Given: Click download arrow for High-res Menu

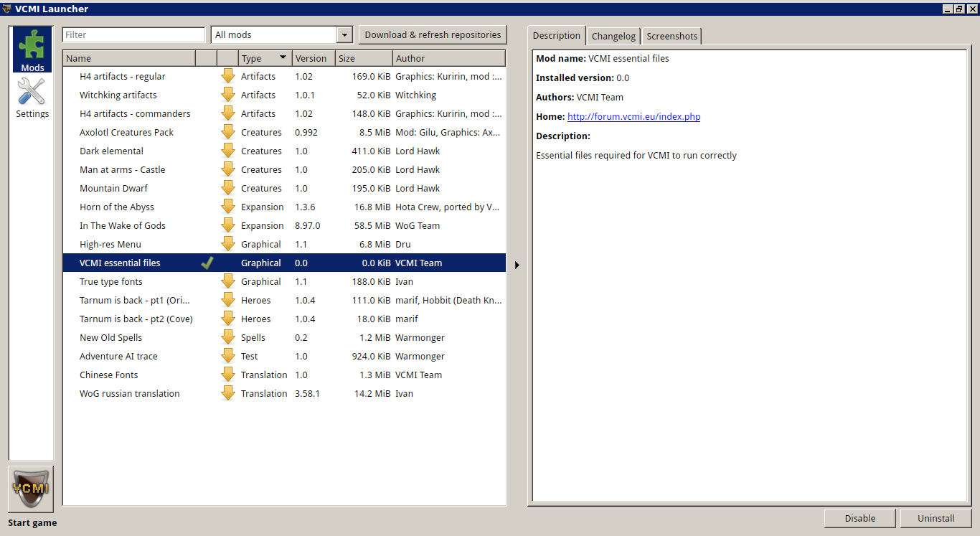Looking at the screenshot, I should tap(228, 244).
